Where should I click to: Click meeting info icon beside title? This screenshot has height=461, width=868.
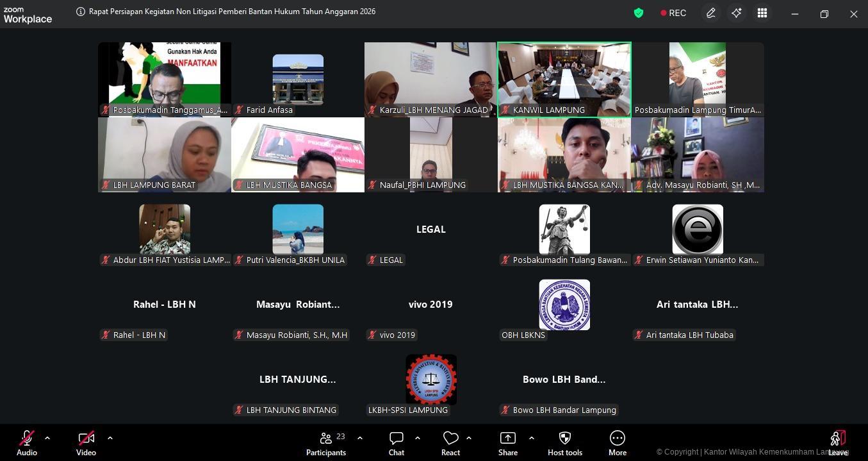pyautogui.click(x=81, y=12)
